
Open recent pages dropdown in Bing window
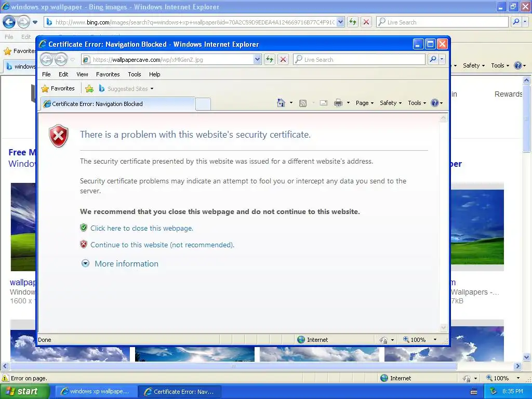(35, 22)
